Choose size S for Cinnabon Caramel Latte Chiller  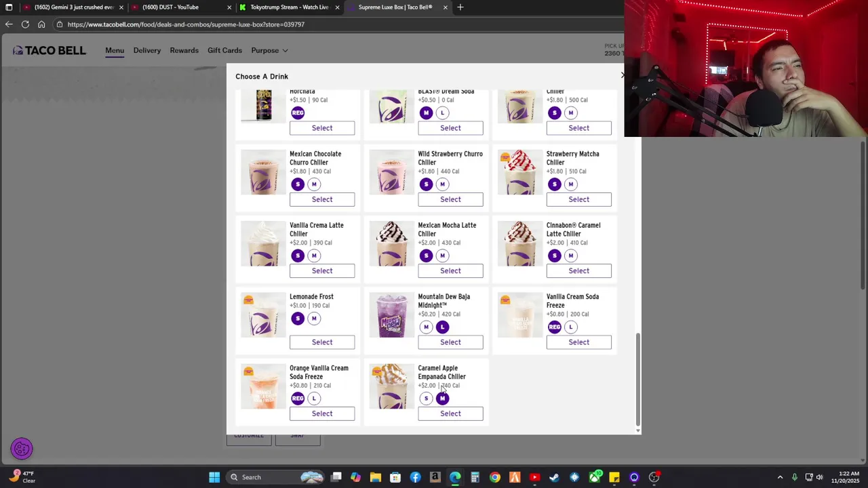pos(555,256)
